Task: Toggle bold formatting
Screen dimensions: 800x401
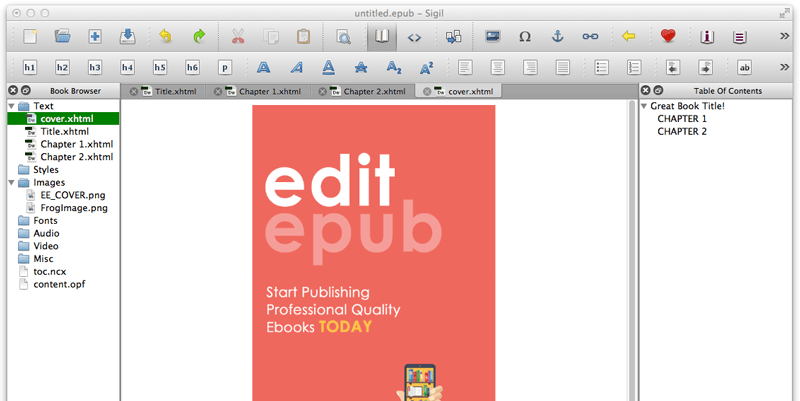Action: tap(263, 67)
